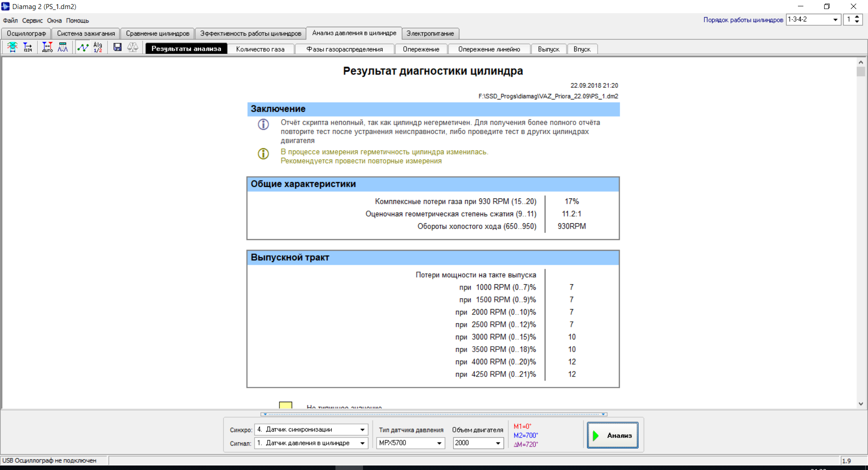Select the Результаты анализа sub-tab

(186, 48)
